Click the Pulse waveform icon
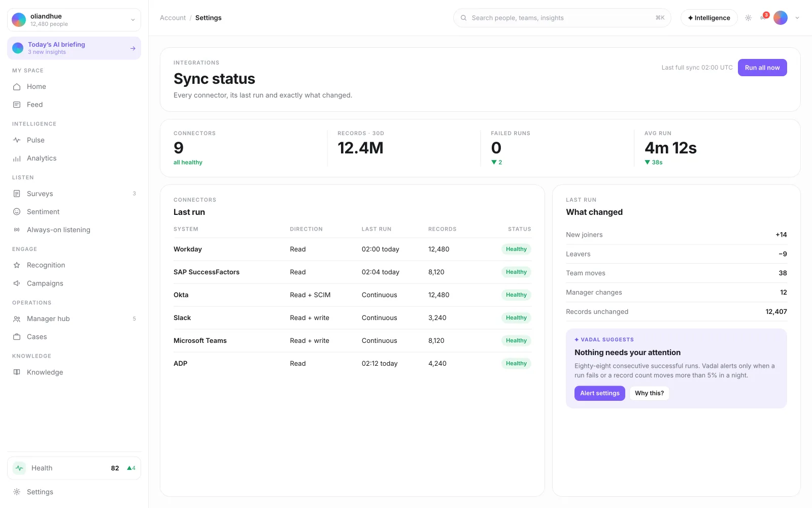This screenshot has height=508, width=812. click(17, 140)
